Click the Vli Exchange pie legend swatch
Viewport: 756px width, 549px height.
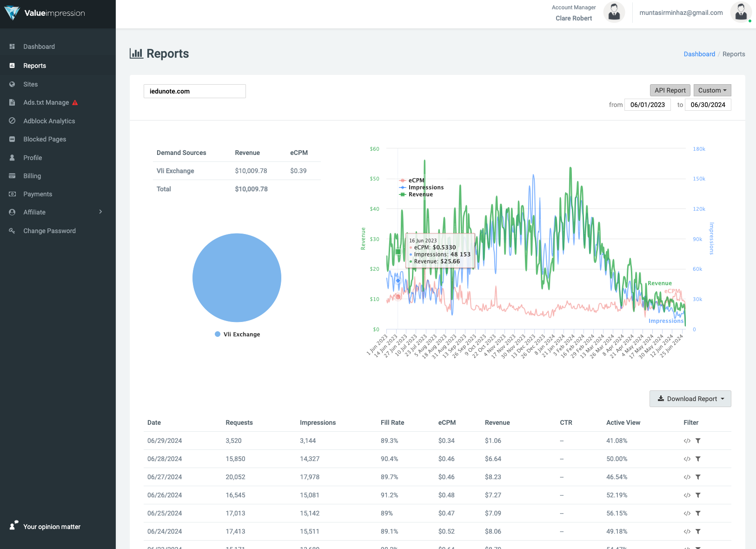tap(218, 334)
